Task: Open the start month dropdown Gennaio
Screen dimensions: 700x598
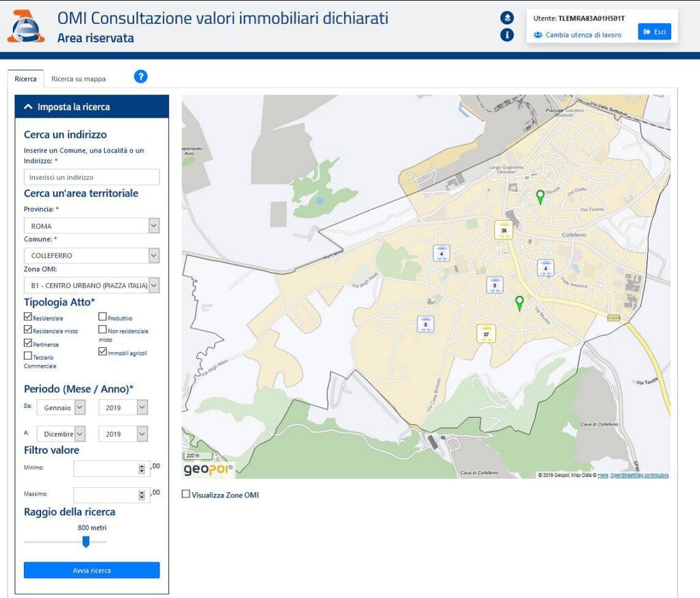Action: coord(61,407)
